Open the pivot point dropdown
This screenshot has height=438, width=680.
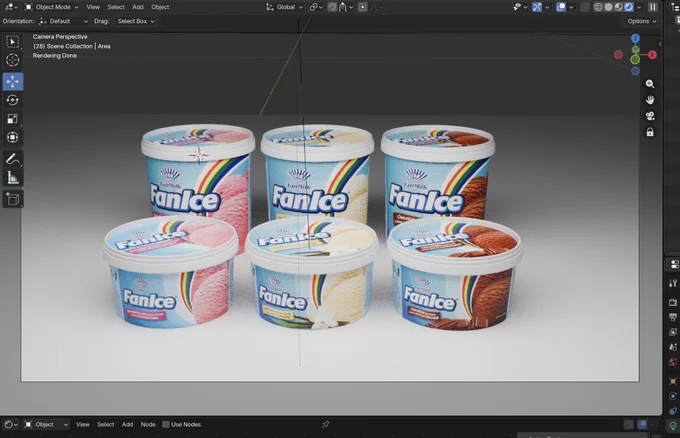click(316, 7)
